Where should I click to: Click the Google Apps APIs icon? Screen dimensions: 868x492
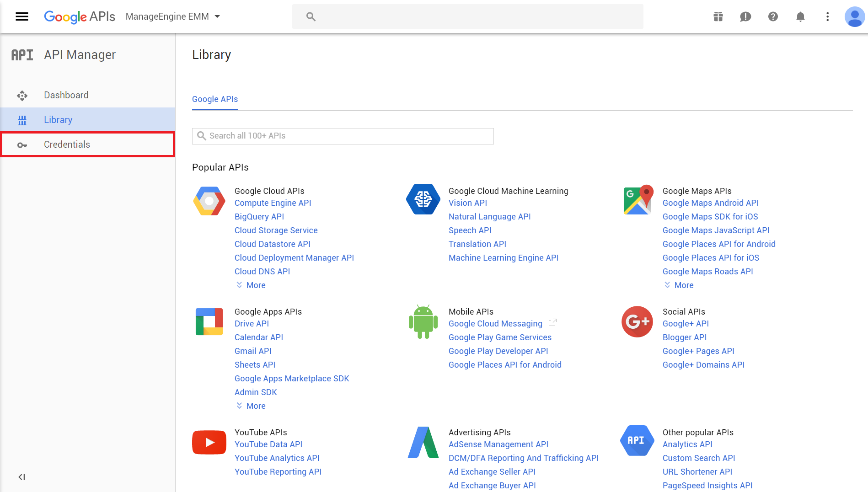coord(209,321)
